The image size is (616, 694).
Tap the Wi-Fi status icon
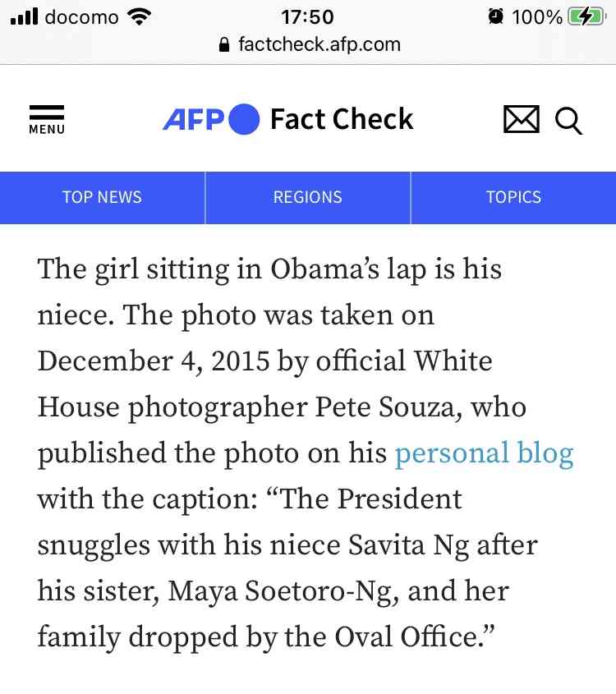pos(139,16)
